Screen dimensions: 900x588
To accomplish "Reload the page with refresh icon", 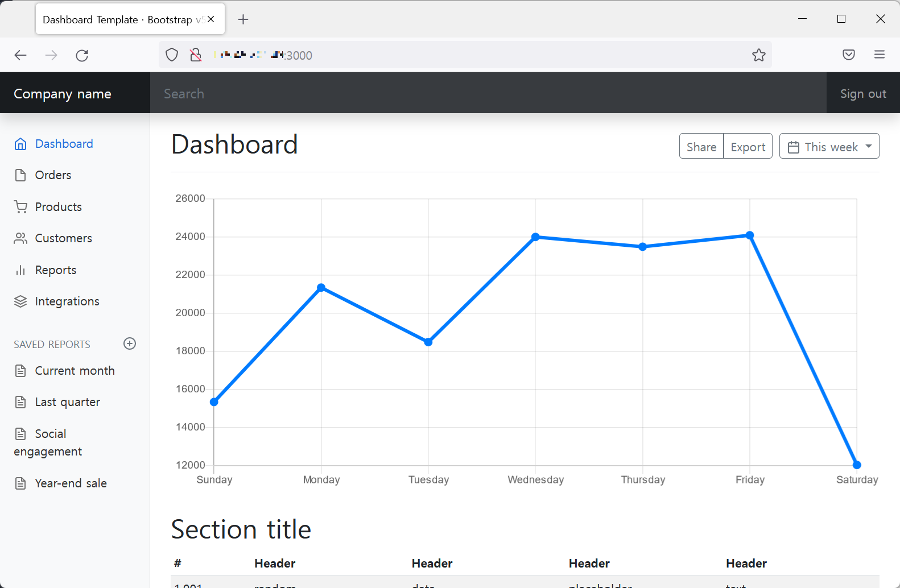I will point(82,55).
